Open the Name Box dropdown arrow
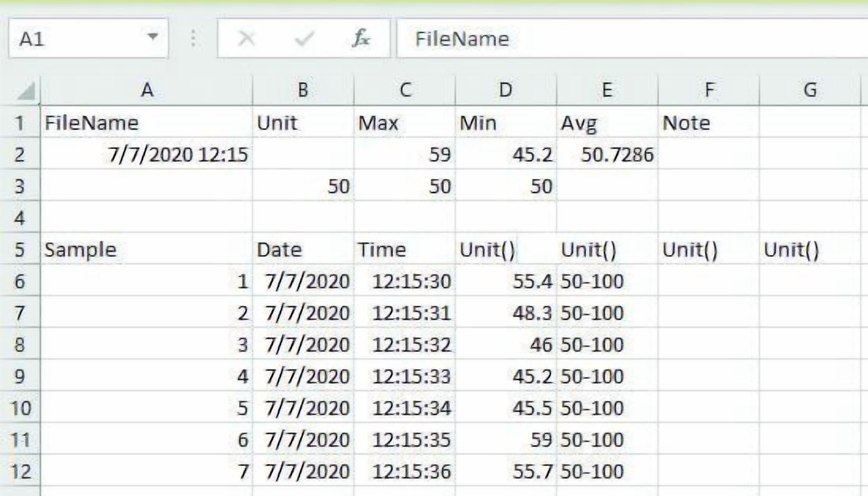The width and height of the screenshot is (868, 496). pyautogui.click(x=152, y=37)
